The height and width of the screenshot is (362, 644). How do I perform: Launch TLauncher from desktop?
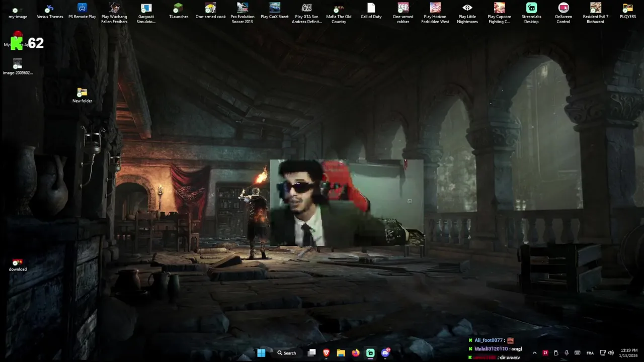click(x=179, y=12)
